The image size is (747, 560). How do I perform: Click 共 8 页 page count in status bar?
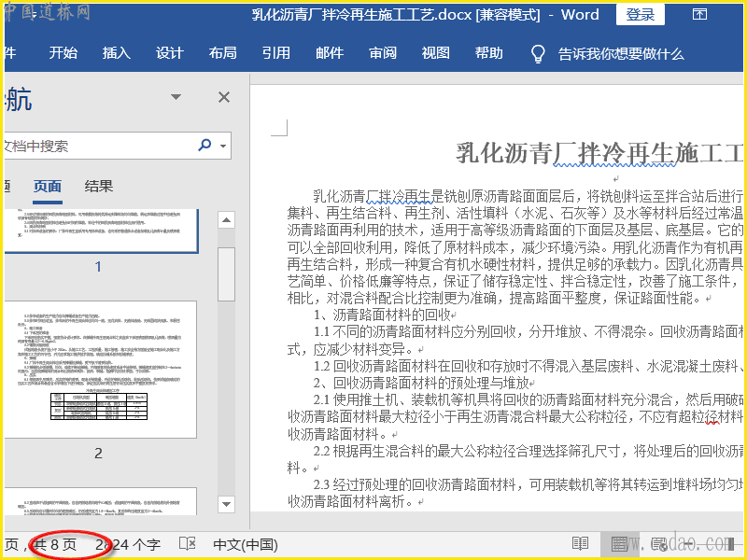pyautogui.click(x=55, y=545)
